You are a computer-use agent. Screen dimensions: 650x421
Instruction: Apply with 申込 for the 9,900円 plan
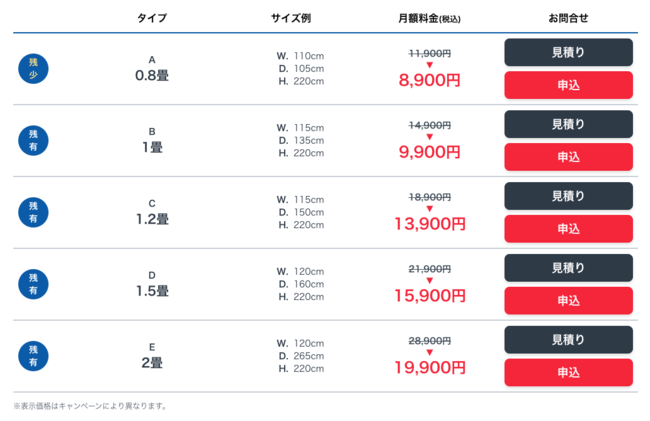568,157
